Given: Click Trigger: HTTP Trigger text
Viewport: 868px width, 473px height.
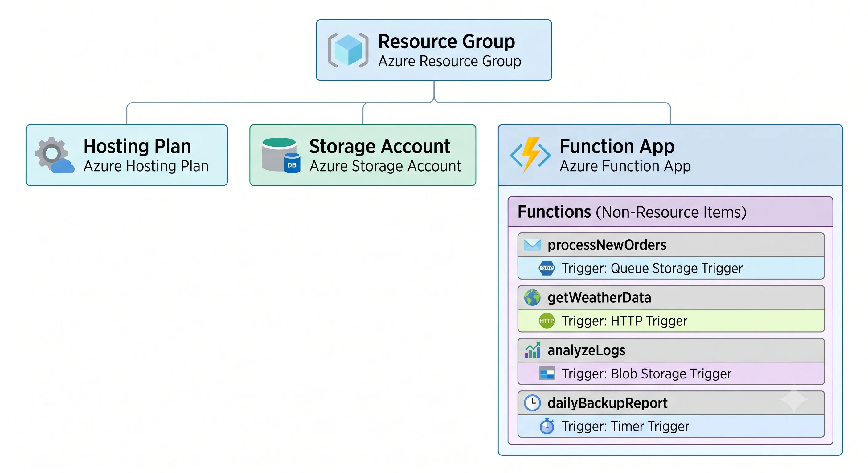Looking at the screenshot, I should point(624,321).
